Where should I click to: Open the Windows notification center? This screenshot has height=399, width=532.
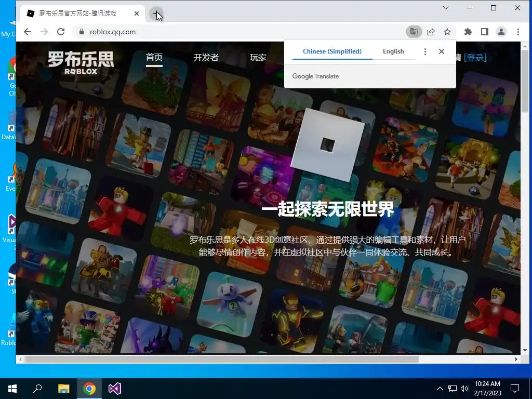(x=515, y=389)
